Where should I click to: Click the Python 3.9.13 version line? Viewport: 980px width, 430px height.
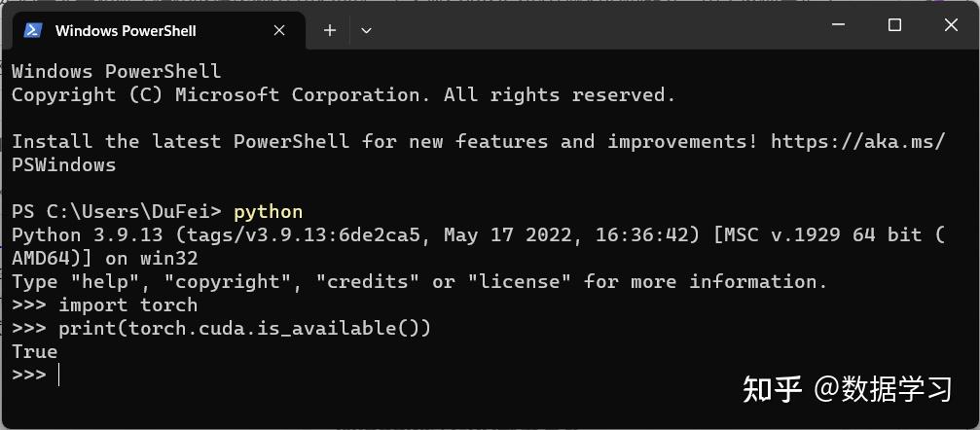pyautogui.click(x=477, y=234)
